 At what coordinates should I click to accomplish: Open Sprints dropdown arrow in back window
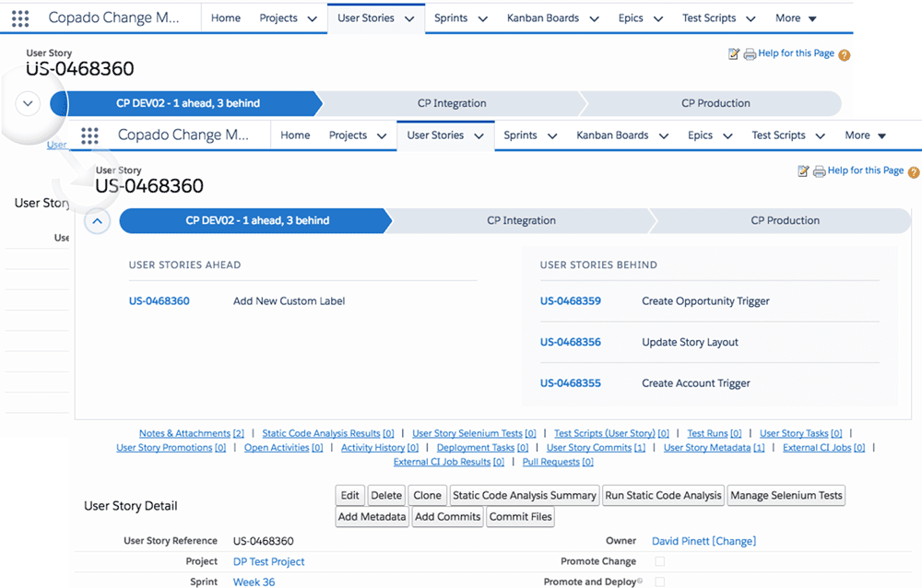tap(483, 18)
